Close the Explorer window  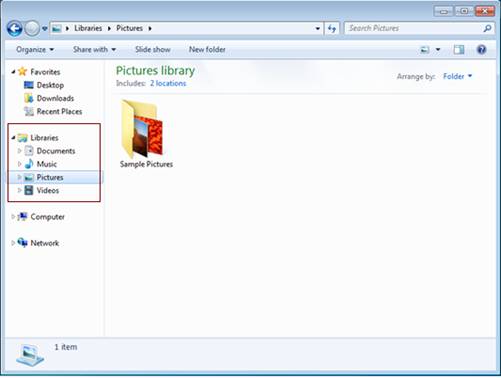(485, 11)
